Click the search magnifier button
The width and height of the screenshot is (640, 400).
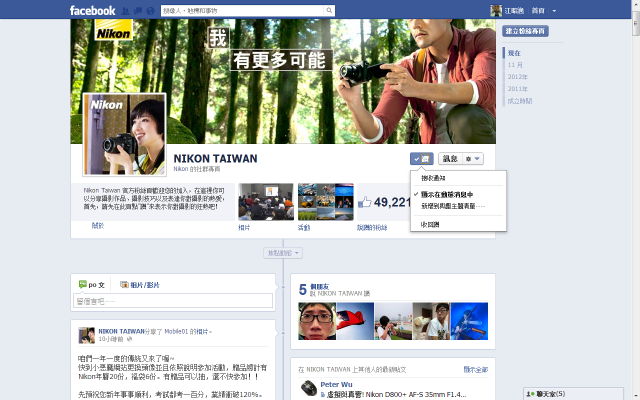[329, 11]
